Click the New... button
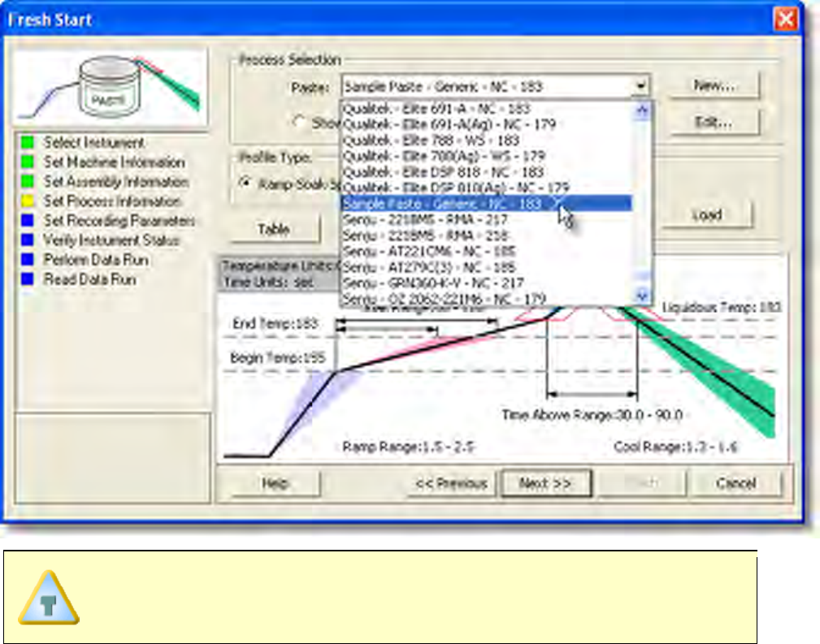Image resolution: width=820 pixels, height=644 pixels. pyautogui.click(x=714, y=85)
